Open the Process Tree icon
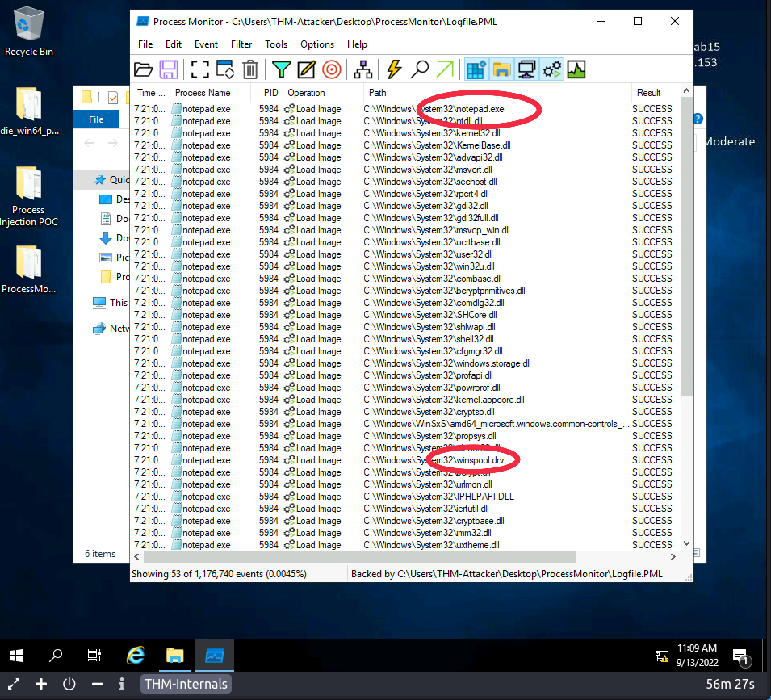 363,69
